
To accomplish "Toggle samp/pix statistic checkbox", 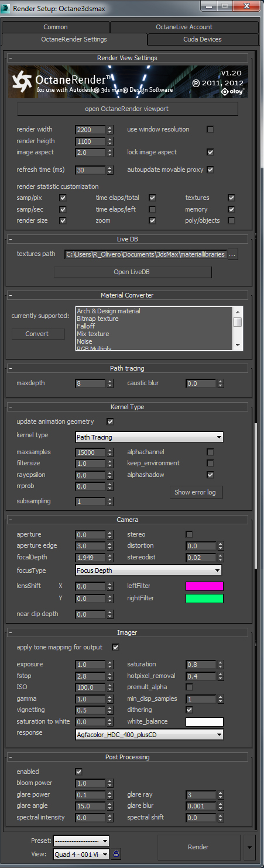I will pos(63,198).
